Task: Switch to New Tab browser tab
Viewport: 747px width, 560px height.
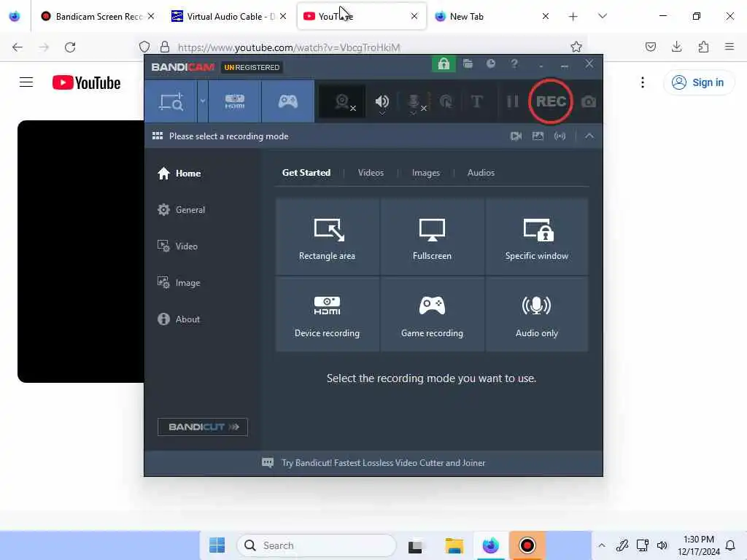Action: (x=492, y=16)
